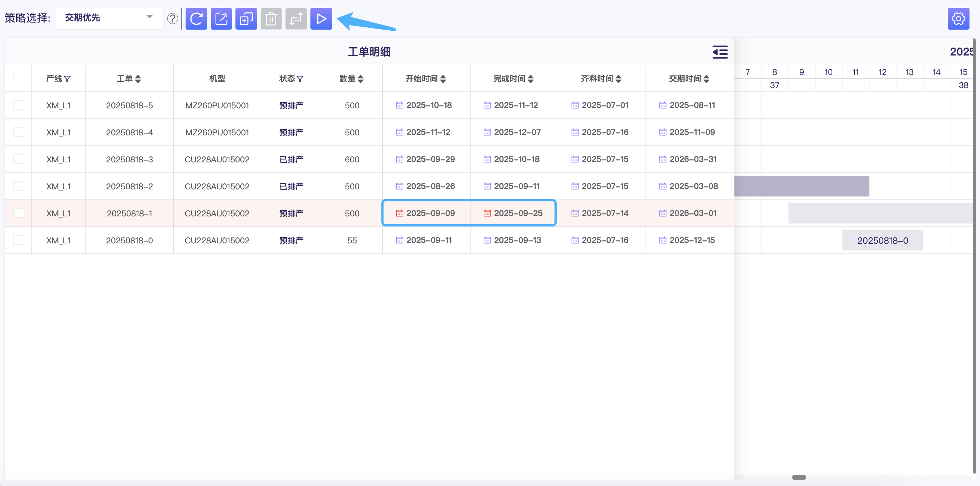Sort by 开始时间 column header
980x486 pixels.
click(443, 79)
